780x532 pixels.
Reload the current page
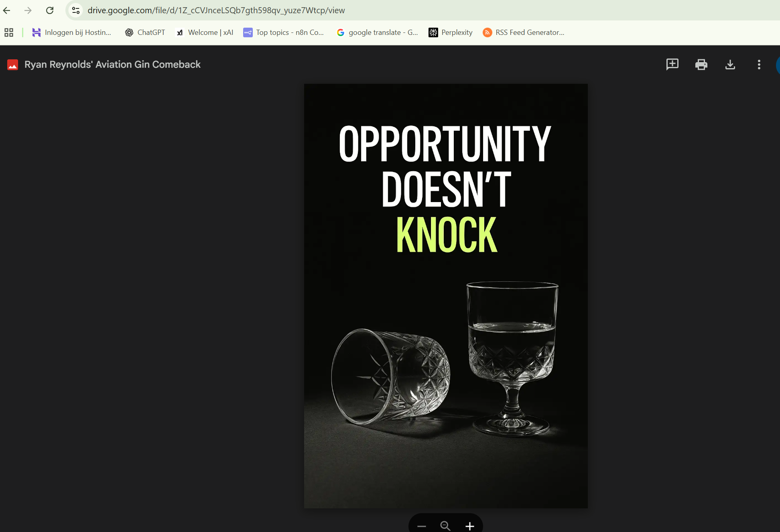[50, 10]
